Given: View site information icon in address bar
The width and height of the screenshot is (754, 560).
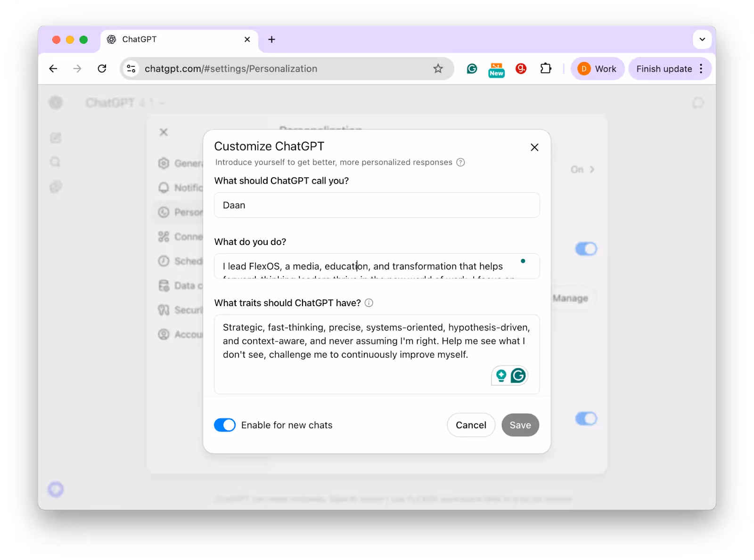Looking at the screenshot, I should point(131,69).
